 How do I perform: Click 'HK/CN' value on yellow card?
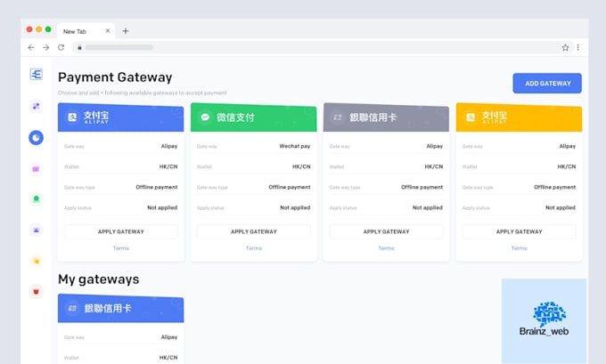tap(567, 166)
